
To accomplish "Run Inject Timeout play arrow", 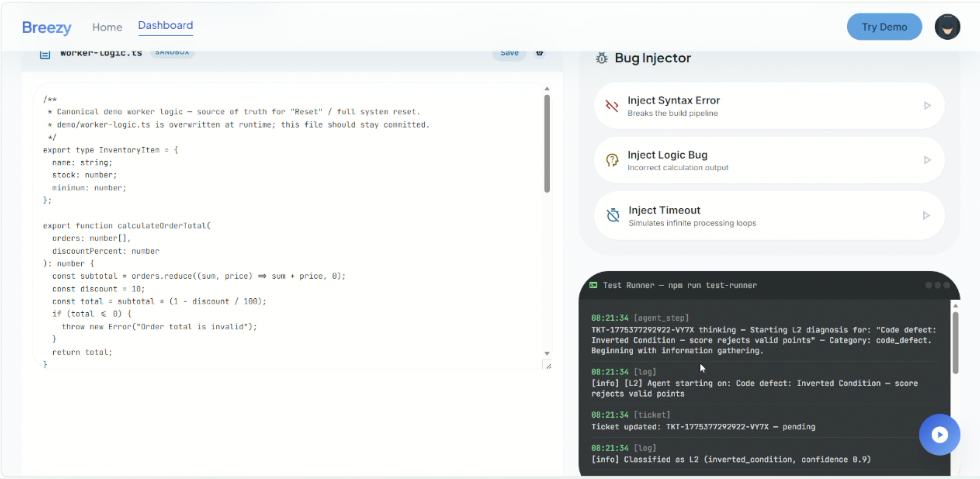I will (x=926, y=215).
